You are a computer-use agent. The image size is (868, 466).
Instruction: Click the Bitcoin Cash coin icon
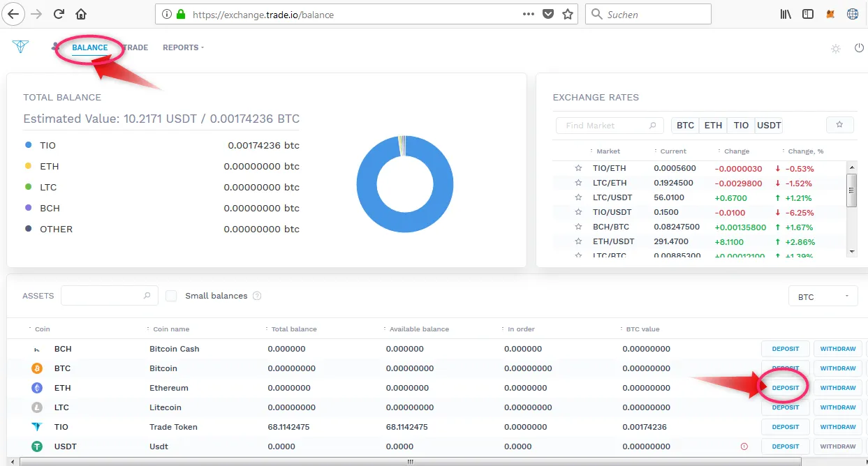pyautogui.click(x=37, y=349)
